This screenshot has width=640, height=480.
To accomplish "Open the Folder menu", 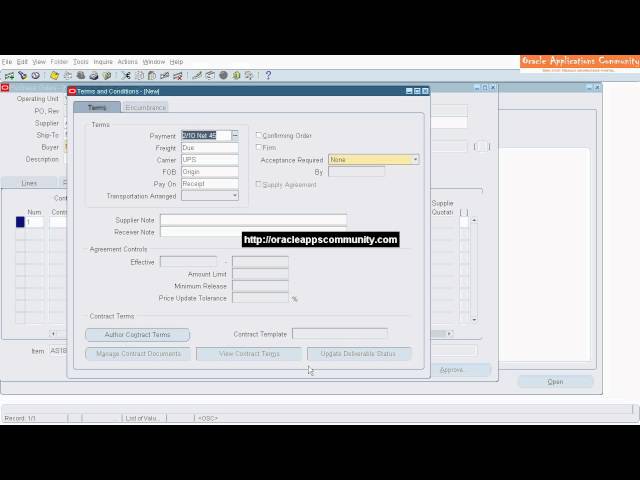I will (x=59, y=62).
